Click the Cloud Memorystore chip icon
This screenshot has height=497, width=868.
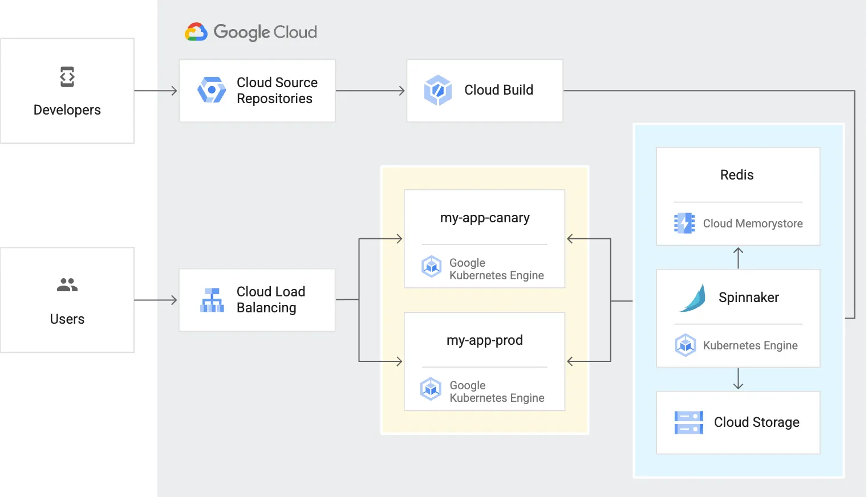tap(684, 223)
